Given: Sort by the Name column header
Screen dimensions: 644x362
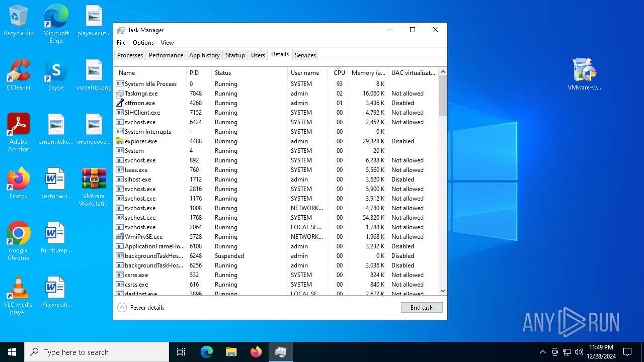Looking at the screenshot, I should [x=150, y=73].
